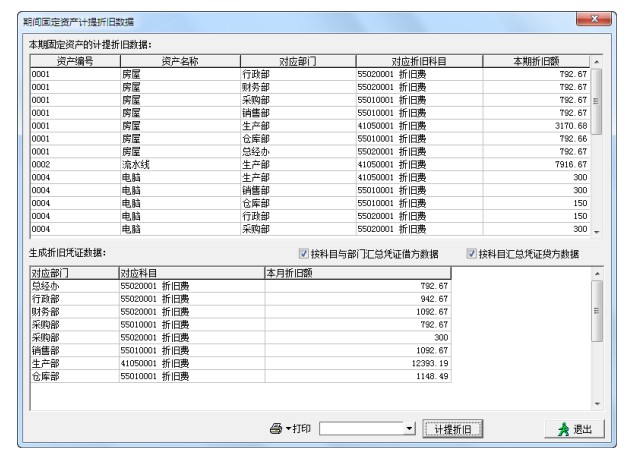Sort by 资产编号 column header

click(75, 62)
